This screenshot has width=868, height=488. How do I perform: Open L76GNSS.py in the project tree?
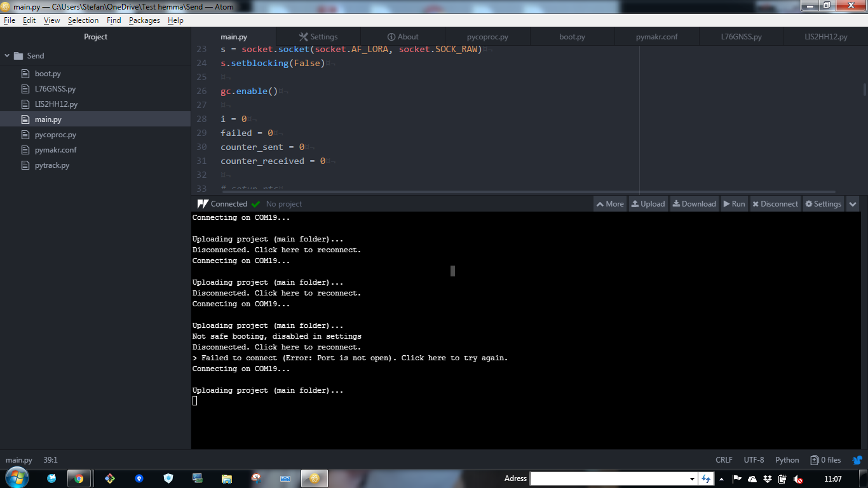click(x=55, y=89)
